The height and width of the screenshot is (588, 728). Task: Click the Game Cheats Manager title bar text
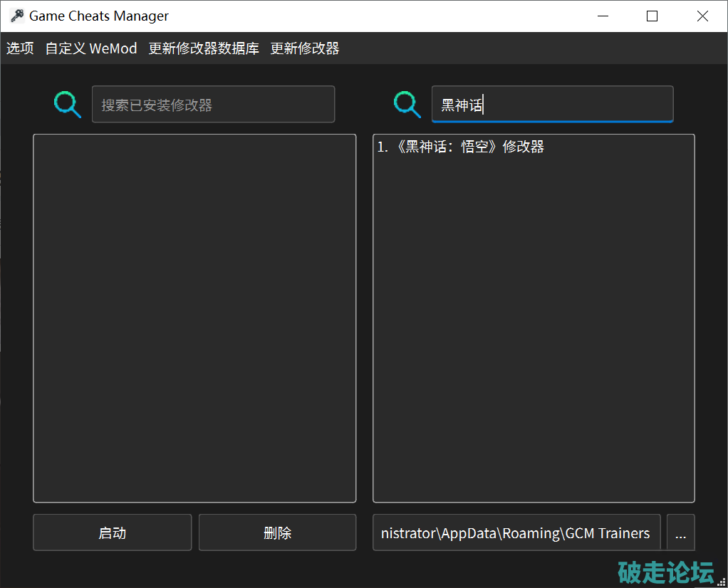click(x=99, y=16)
